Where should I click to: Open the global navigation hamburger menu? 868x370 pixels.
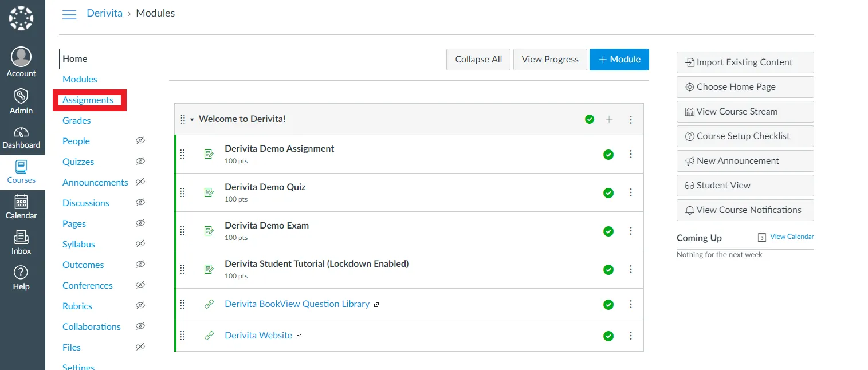tap(69, 15)
